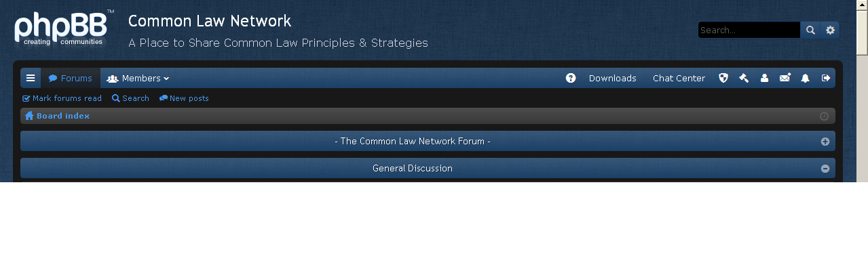Open the FAQ question mark icon
This screenshot has width=868, height=271.
click(x=571, y=78)
